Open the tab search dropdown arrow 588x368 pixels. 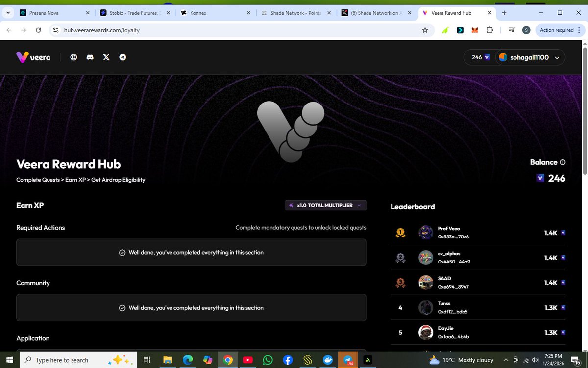pos(8,13)
